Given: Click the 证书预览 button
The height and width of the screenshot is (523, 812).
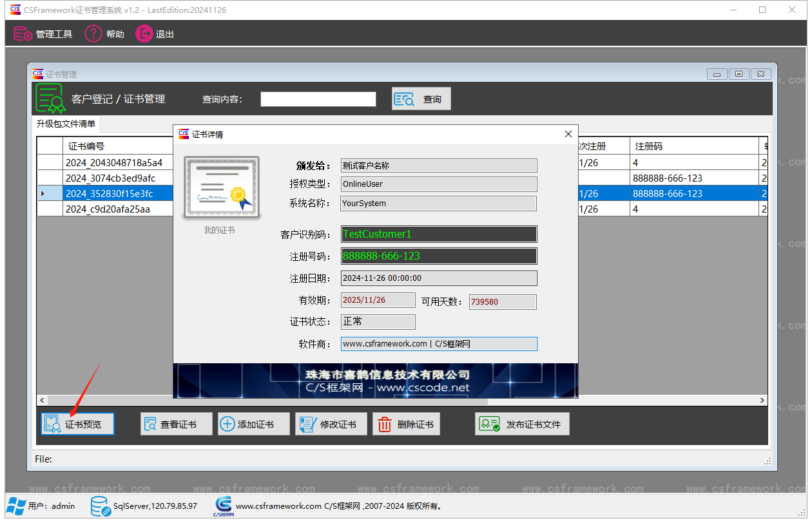Looking at the screenshot, I should (77, 424).
